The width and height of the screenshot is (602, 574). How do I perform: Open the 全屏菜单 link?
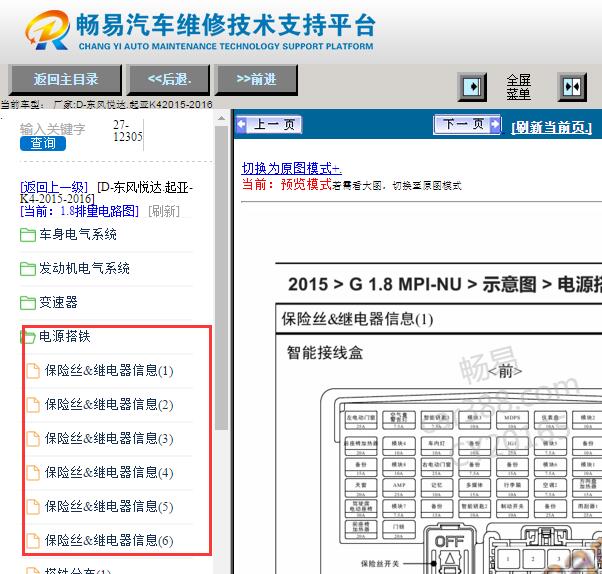coord(518,87)
